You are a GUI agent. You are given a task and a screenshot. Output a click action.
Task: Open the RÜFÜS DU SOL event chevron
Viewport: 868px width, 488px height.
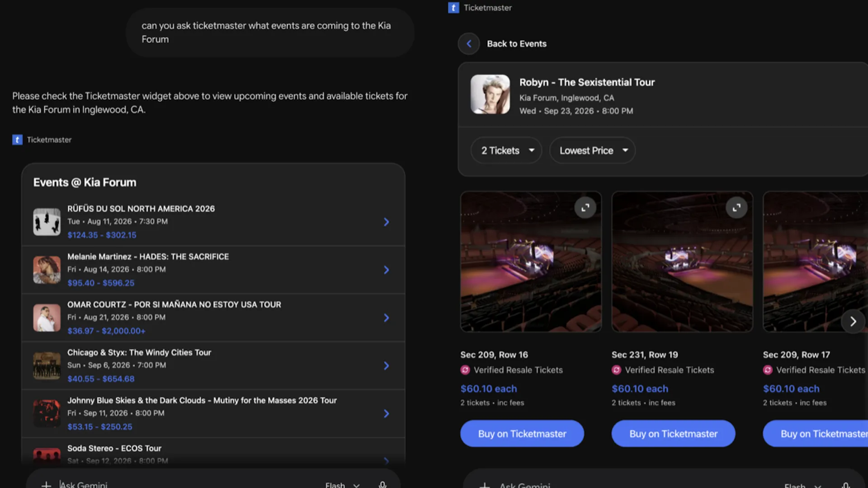pyautogui.click(x=387, y=222)
